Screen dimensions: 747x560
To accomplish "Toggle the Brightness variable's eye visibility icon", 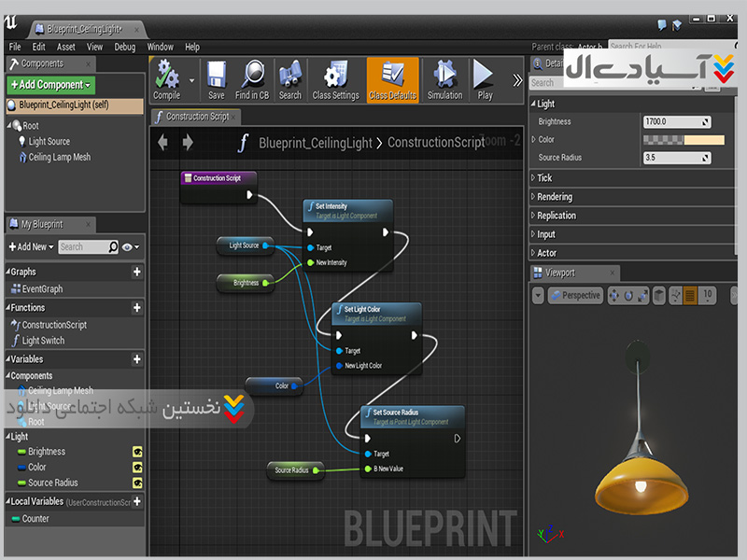I will click(137, 452).
